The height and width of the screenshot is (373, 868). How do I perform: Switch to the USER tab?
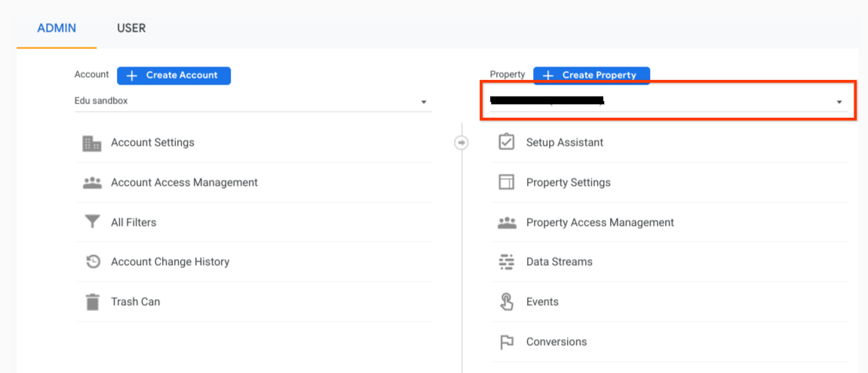click(x=131, y=28)
